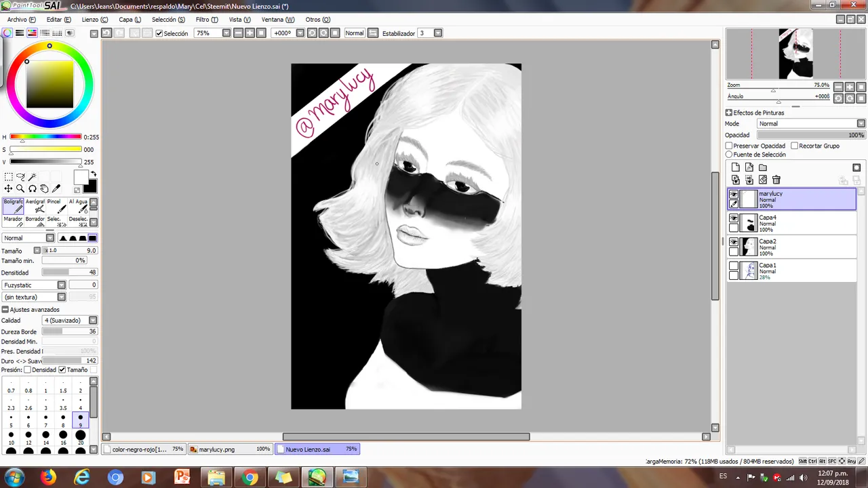Create a new linework layer
Viewport: 868px width, 488px height.
[x=749, y=167]
